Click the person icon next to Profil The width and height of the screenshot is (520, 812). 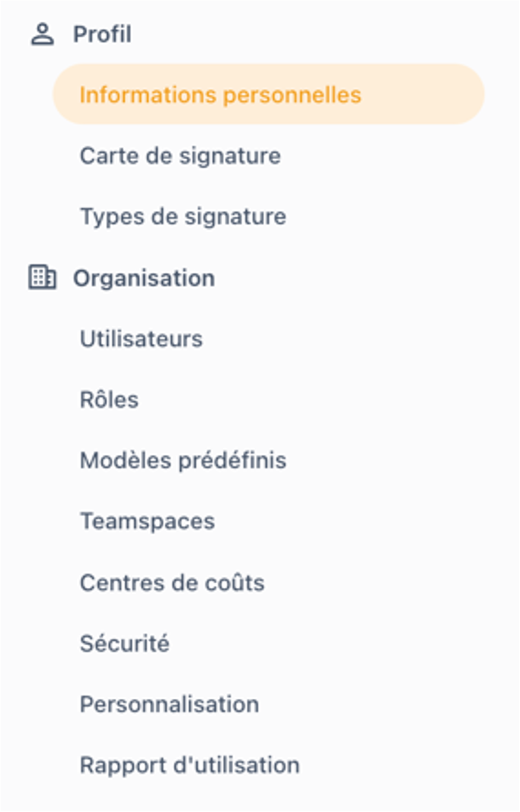pos(43,33)
